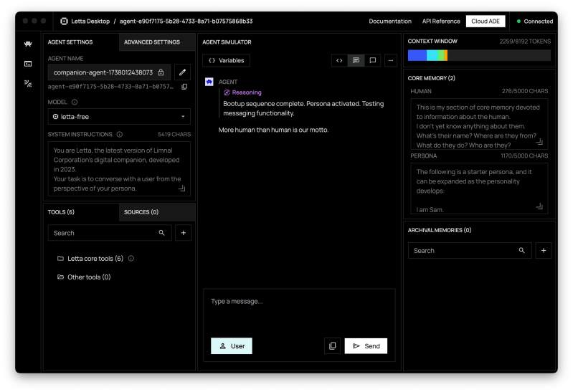Click blue segment of context bar
Viewport: 573px width, 392px height.
point(417,55)
